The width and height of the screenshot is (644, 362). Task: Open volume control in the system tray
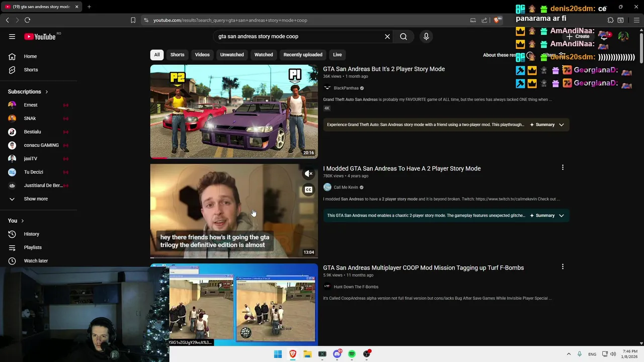pyautogui.click(x=613, y=354)
